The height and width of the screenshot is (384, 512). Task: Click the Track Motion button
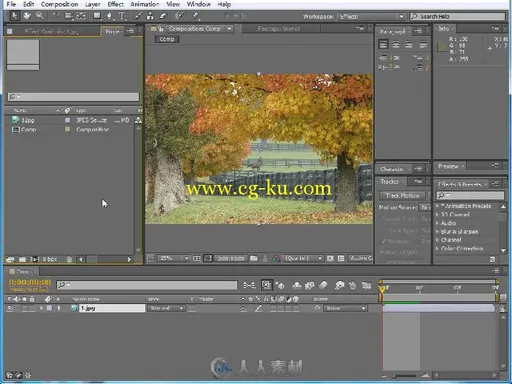pos(402,195)
